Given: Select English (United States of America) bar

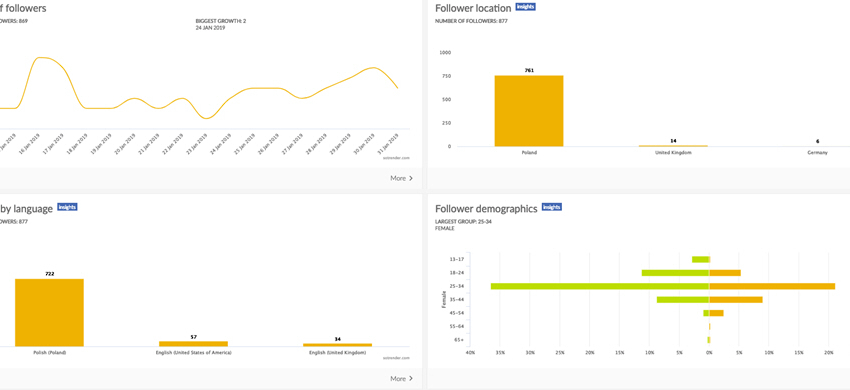Looking at the screenshot, I should [194, 344].
